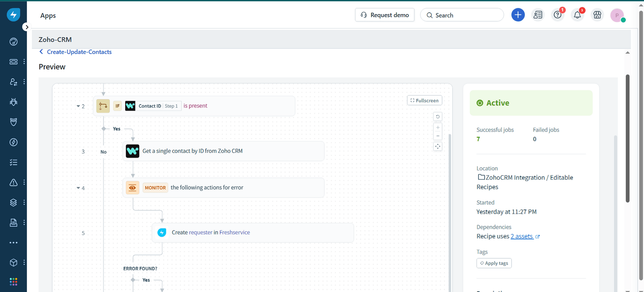Viewport: 644px width, 292px height.
Task: Collapse step 4 Monitor block
Action: click(78, 188)
